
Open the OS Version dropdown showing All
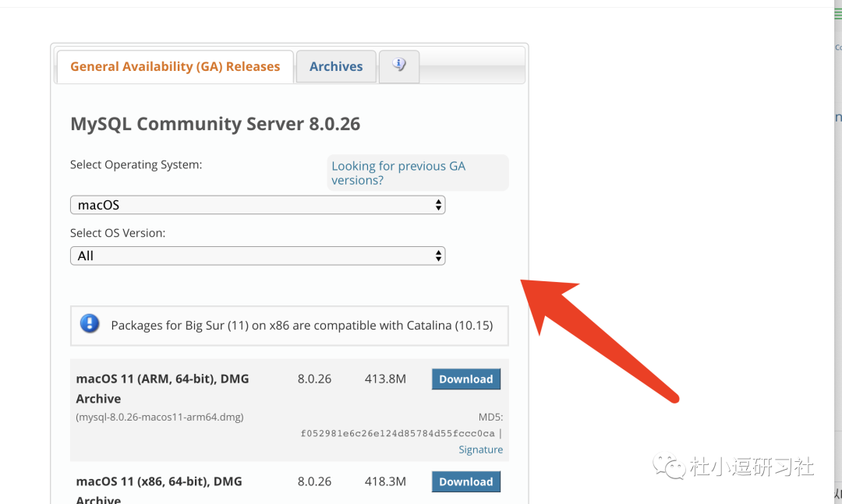click(258, 256)
